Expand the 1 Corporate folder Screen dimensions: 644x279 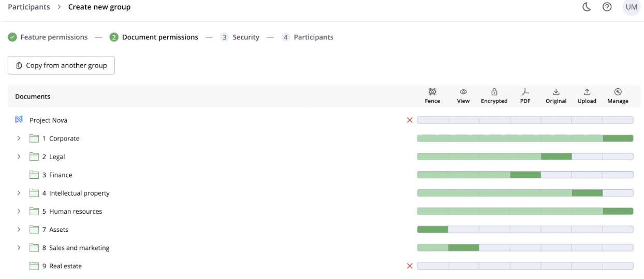coord(19,138)
